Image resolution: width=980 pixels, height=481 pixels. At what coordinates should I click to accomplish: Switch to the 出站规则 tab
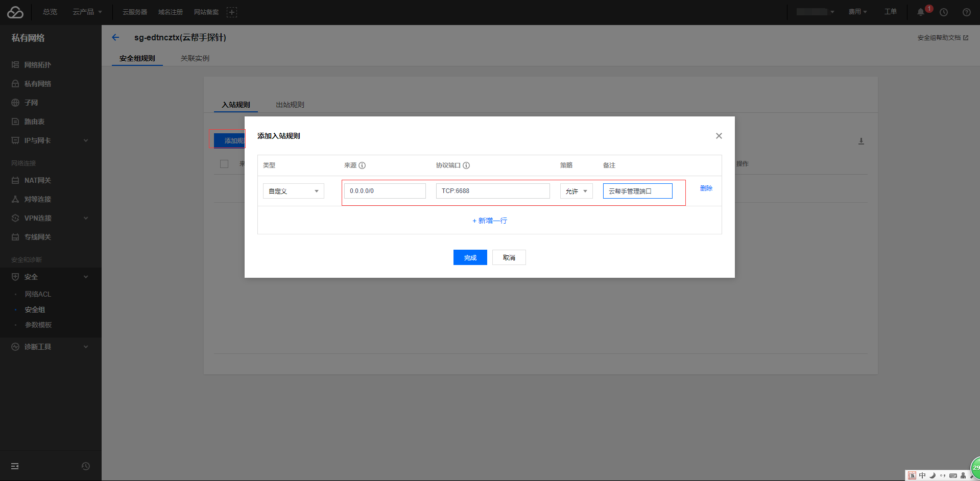click(290, 105)
